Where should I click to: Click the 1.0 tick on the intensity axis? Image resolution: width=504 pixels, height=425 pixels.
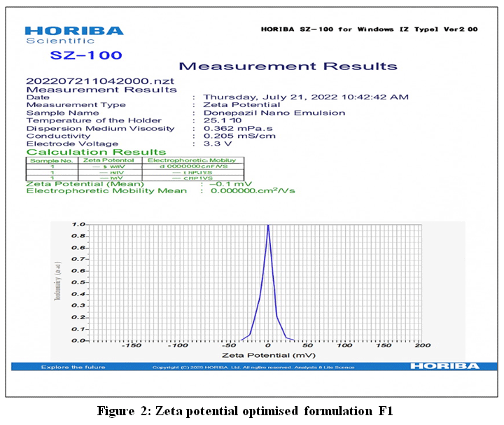pyautogui.click(x=78, y=225)
